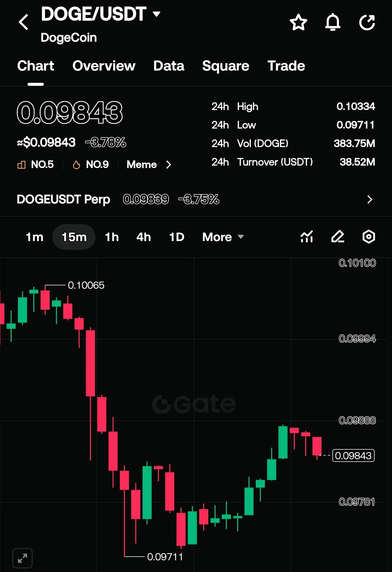Open Meme category chevron
This screenshot has width=392, height=572.
(x=169, y=165)
